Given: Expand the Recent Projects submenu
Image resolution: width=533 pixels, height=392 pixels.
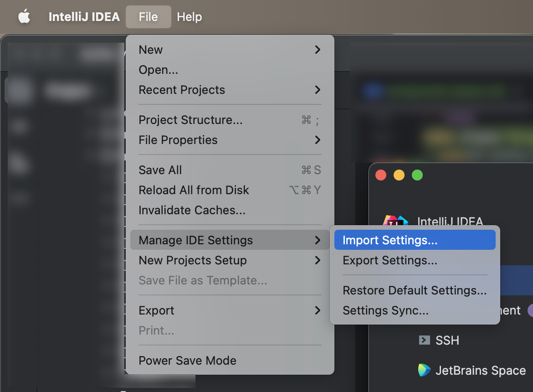Looking at the screenshot, I should pos(230,90).
